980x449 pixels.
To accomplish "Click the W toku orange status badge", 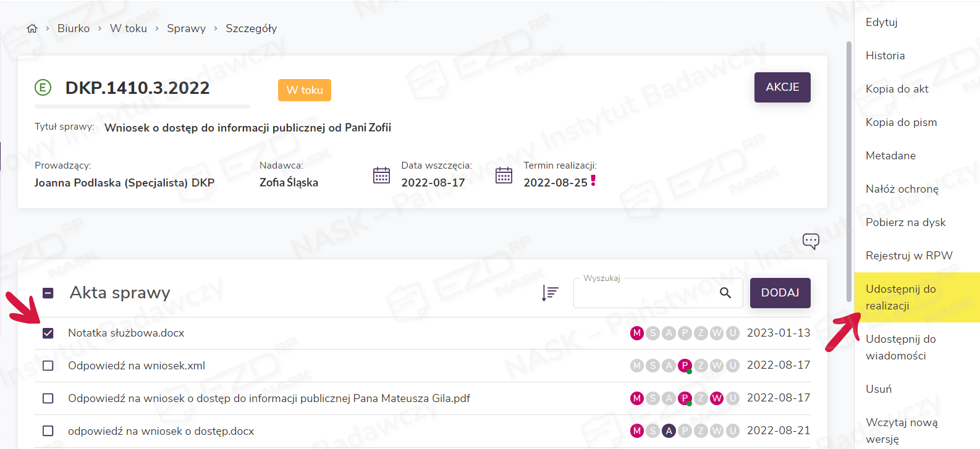I will pyautogui.click(x=304, y=90).
